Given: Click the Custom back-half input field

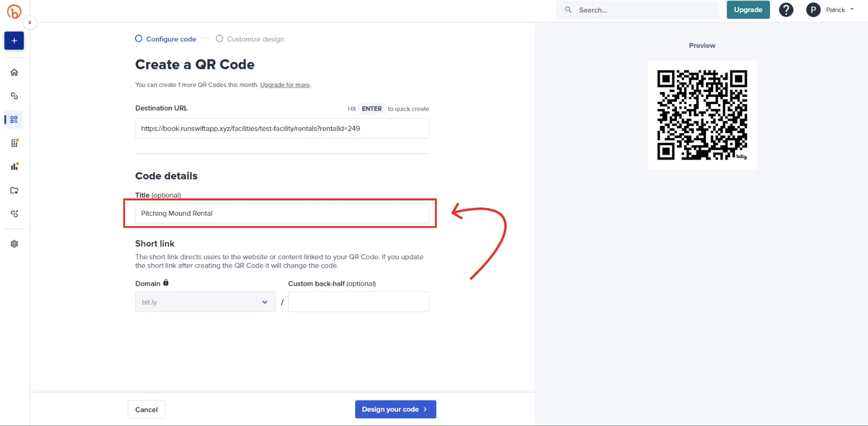Looking at the screenshot, I should click(x=359, y=302).
